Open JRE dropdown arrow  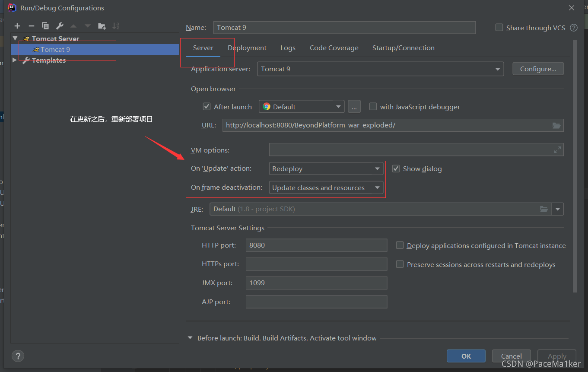tap(558, 209)
